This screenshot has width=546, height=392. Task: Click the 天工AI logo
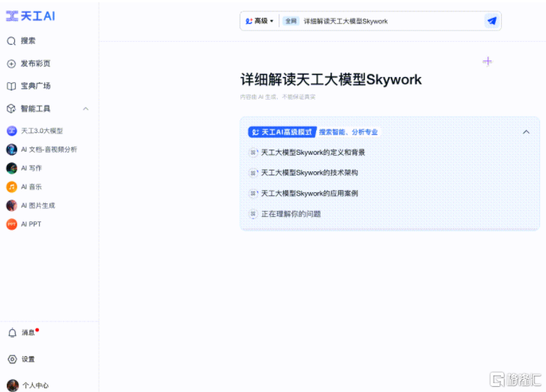click(x=31, y=16)
